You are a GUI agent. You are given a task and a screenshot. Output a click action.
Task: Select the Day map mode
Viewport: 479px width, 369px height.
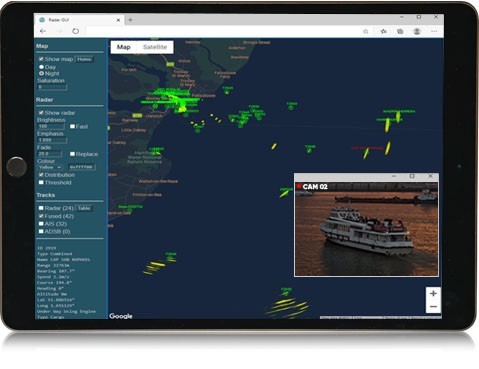(x=41, y=67)
